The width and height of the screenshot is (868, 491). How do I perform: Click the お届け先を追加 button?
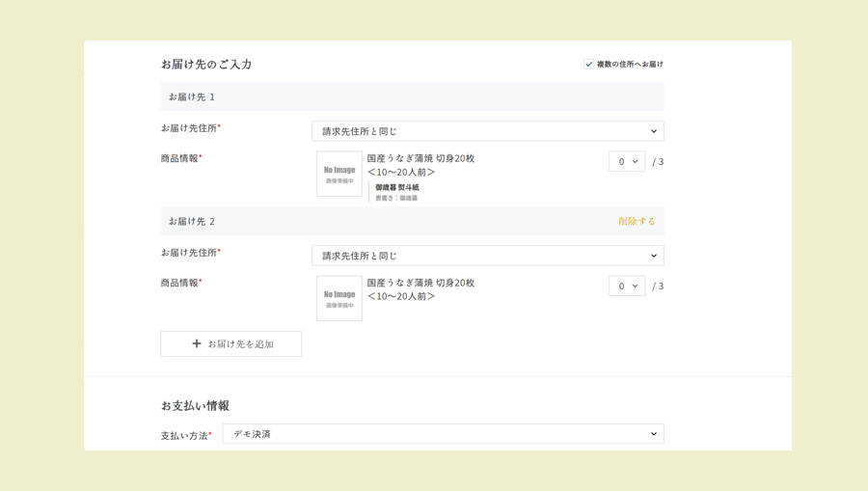coord(231,344)
